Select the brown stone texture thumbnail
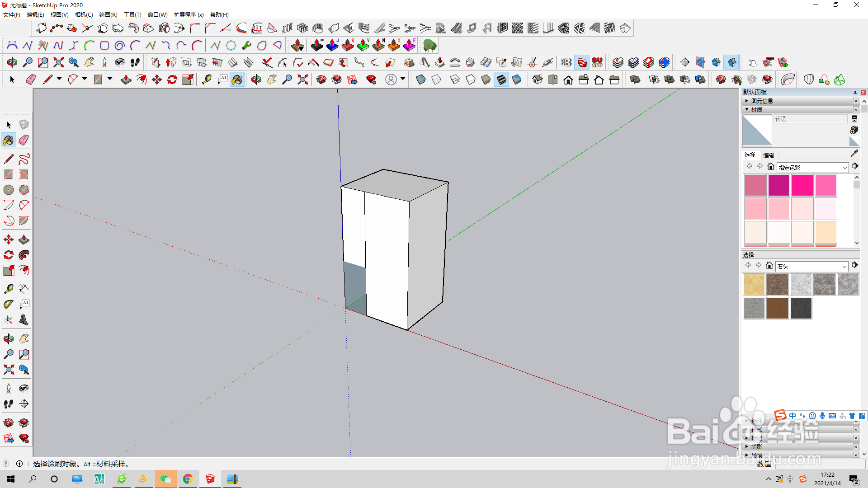The height and width of the screenshot is (488, 868). tap(777, 308)
